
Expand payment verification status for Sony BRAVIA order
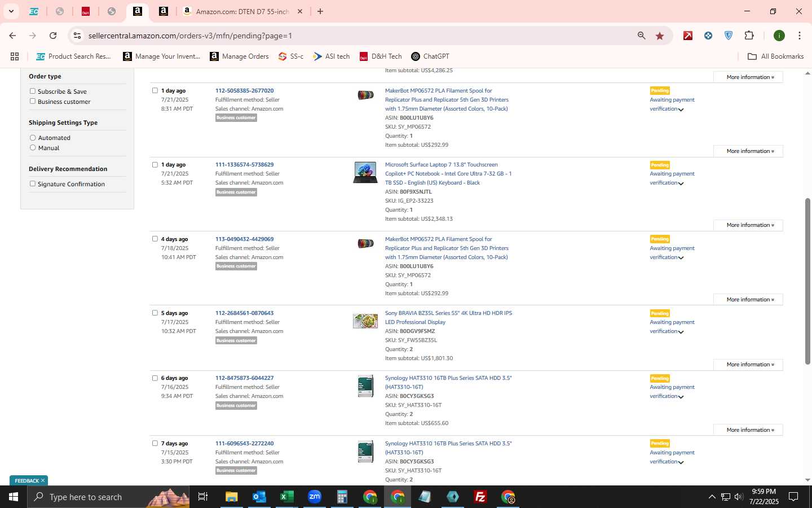point(681,332)
